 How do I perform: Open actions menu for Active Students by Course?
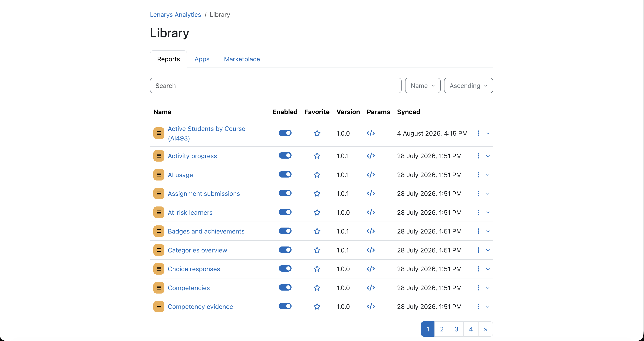[478, 133]
